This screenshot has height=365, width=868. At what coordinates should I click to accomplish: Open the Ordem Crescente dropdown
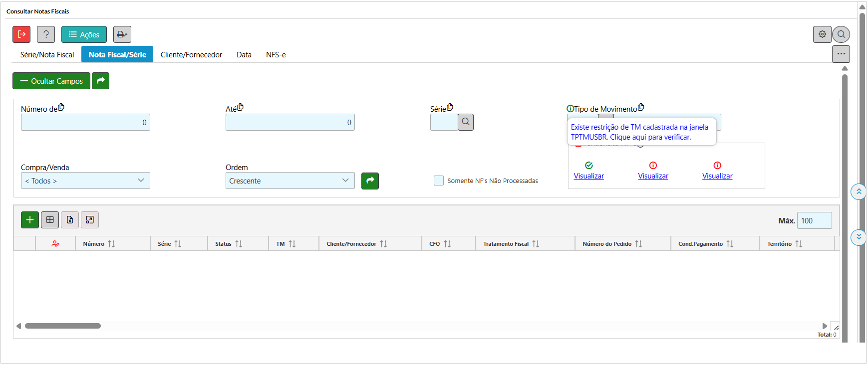[x=289, y=181]
